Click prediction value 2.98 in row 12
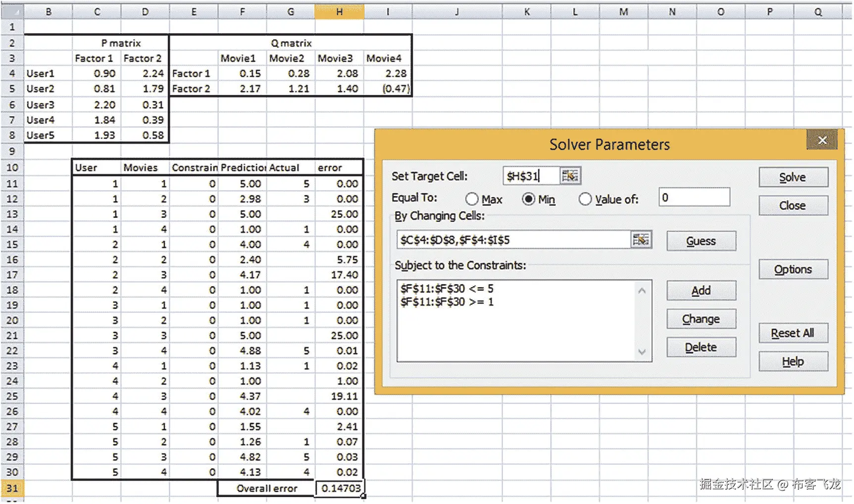Image resolution: width=854 pixels, height=504 pixels. (x=243, y=199)
